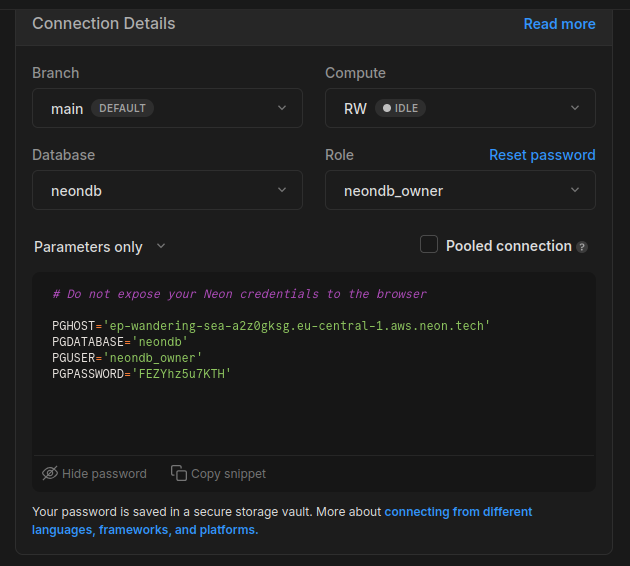The width and height of the screenshot is (630, 566).
Task: Click the DEFAULT badge next to main
Action: click(123, 108)
